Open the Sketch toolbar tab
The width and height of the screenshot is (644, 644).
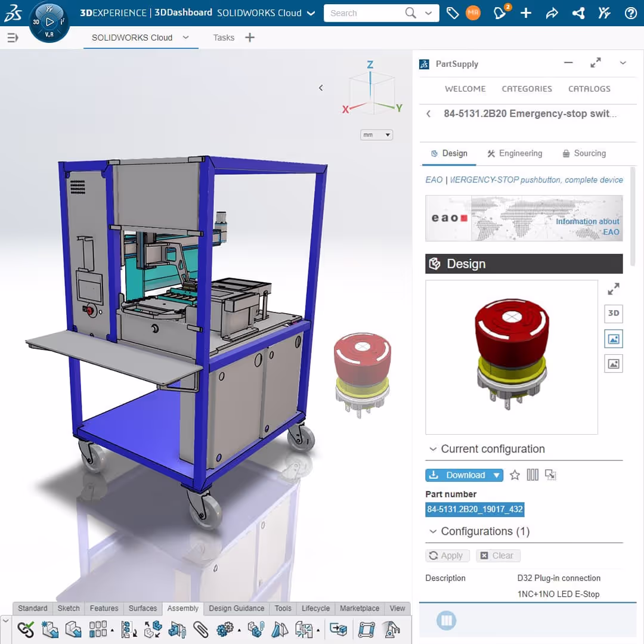coord(69,608)
